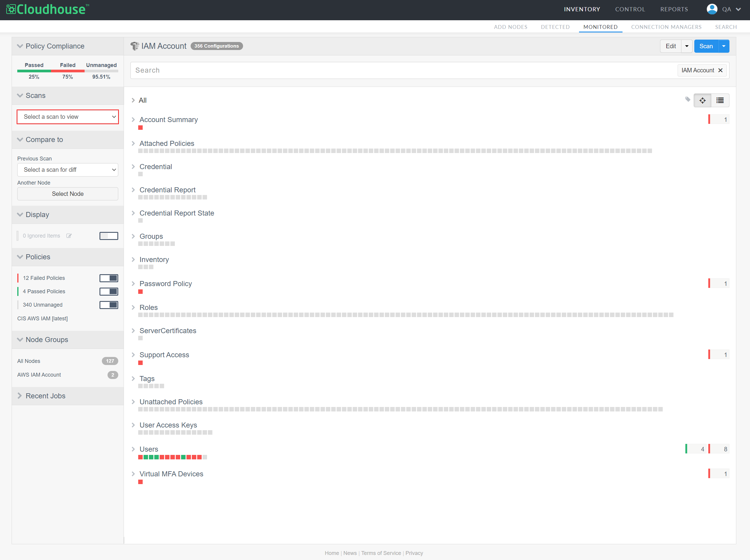The height and width of the screenshot is (560, 750).
Task: Open the Control top menu
Action: [630, 9]
